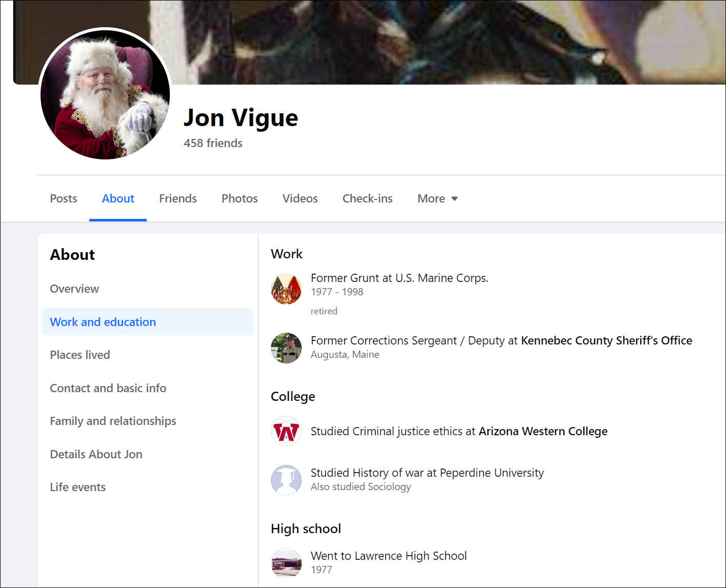This screenshot has height=588, width=726.
Task: Select Overview in About sidebar
Action: (x=74, y=289)
